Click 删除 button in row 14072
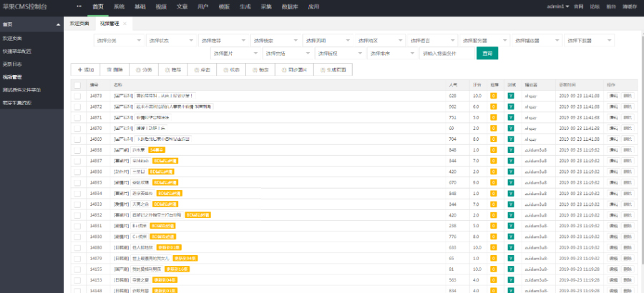 (x=627, y=106)
